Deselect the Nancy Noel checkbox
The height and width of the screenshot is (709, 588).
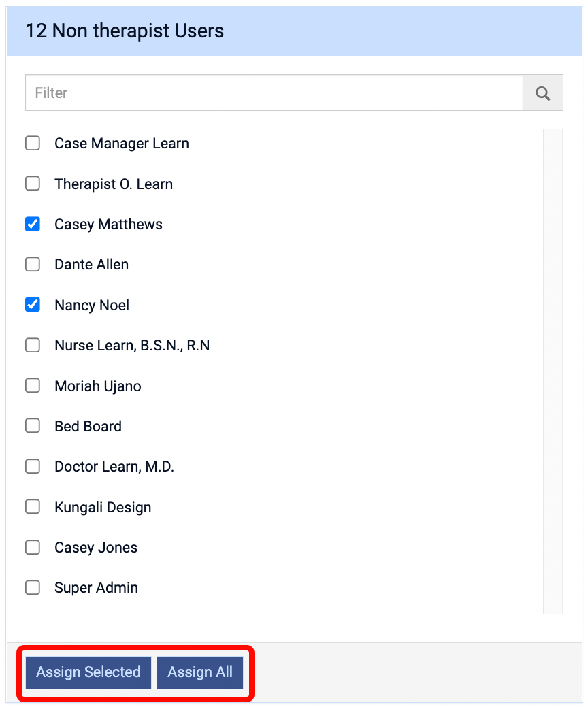pyautogui.click(x=33, y=305)
